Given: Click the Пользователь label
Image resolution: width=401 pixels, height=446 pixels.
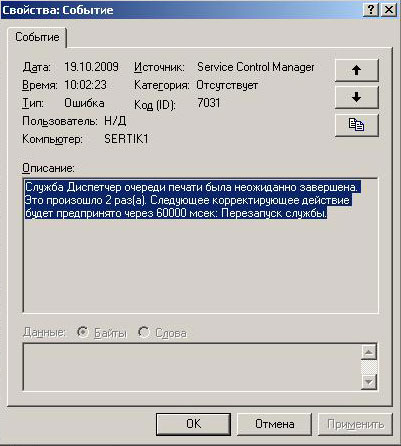Looking at the screenshot, I should pos(60,121).
